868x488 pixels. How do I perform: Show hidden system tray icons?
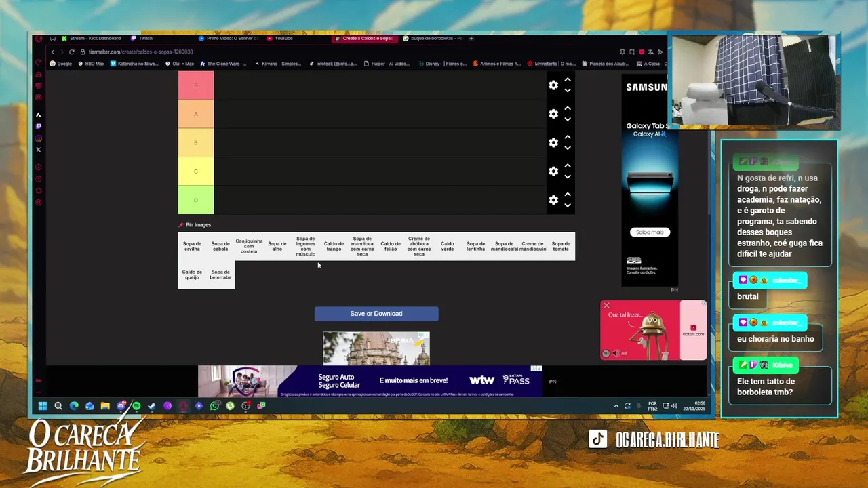[616, 406]
